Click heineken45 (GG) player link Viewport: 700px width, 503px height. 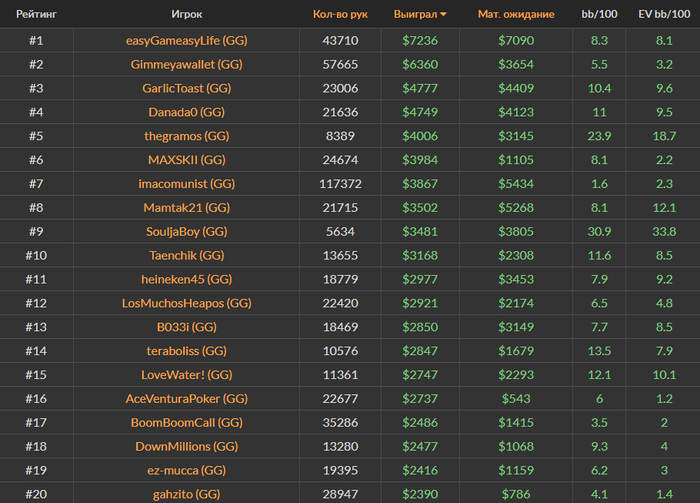pos(187,279)
